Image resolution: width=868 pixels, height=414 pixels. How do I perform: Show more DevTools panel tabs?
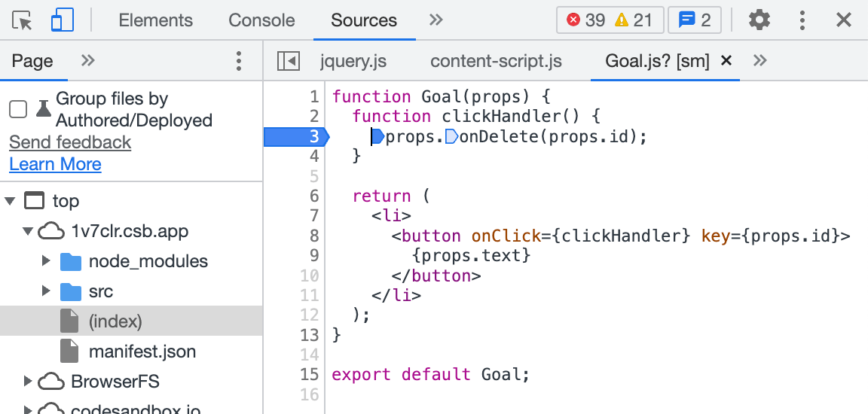click(436, 20)
